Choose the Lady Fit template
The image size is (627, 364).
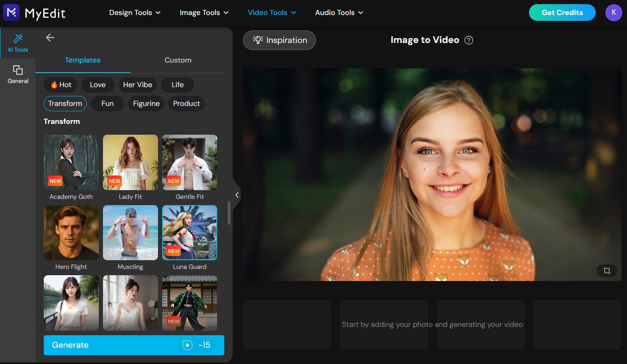(130, 163)
